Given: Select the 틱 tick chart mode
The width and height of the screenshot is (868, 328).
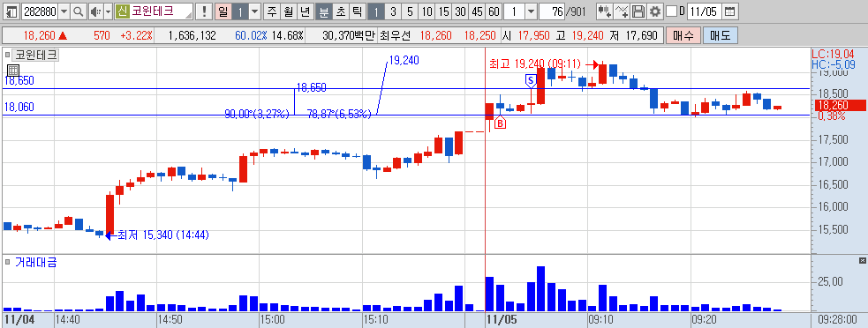Looking at the screenshot, I should 357,11.
